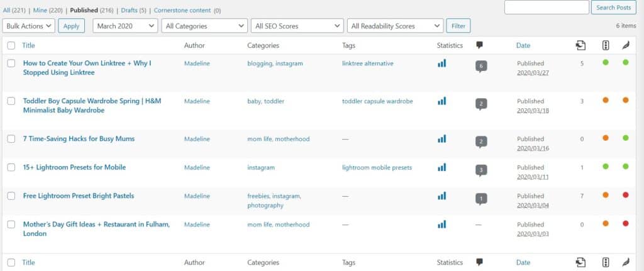Click comments icon in footer row
This screenshot has height=271, width=644.
coord(479,262)
